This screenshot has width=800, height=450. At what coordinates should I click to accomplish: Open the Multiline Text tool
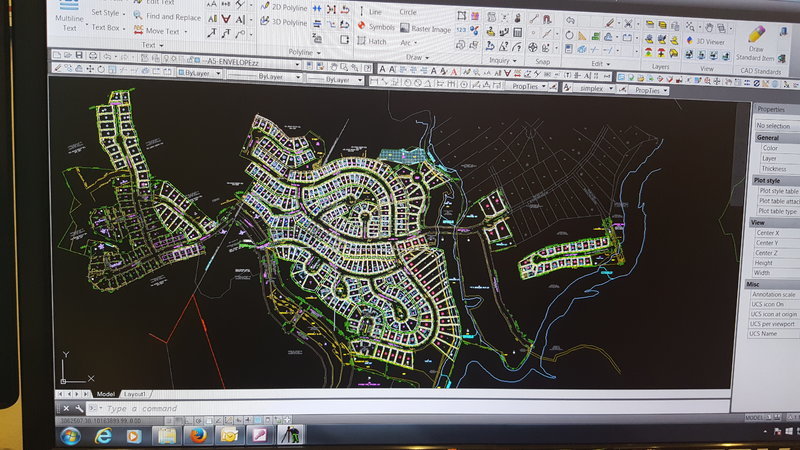[x=69, y=17]
